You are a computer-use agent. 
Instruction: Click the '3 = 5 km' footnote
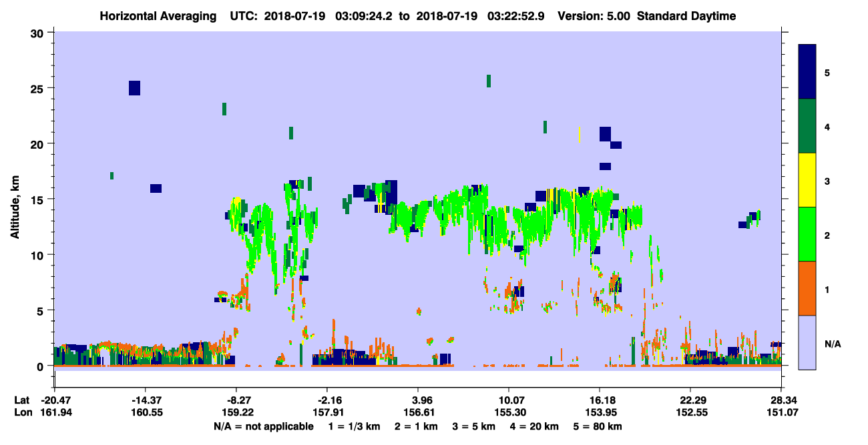pos(475,426)
